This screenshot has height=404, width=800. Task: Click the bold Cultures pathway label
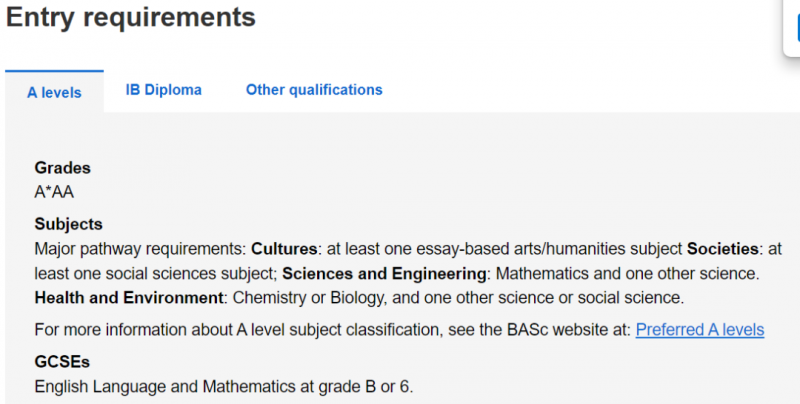click(x=284, y=249)
